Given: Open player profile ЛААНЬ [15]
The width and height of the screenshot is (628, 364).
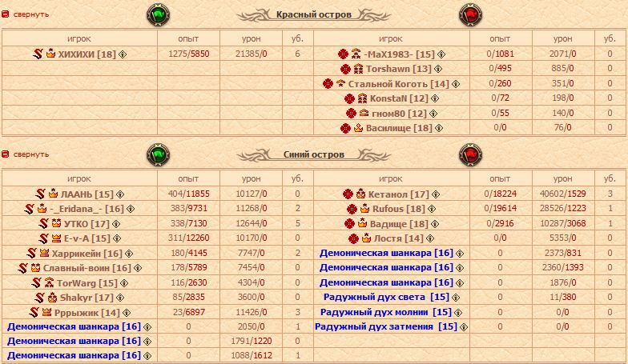Looking at the screenshot, I should click(87, 194).
